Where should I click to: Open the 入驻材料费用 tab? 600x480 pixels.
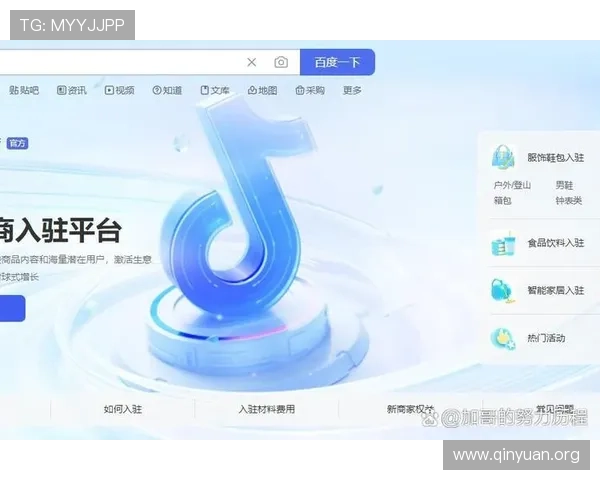pos(267,409)
